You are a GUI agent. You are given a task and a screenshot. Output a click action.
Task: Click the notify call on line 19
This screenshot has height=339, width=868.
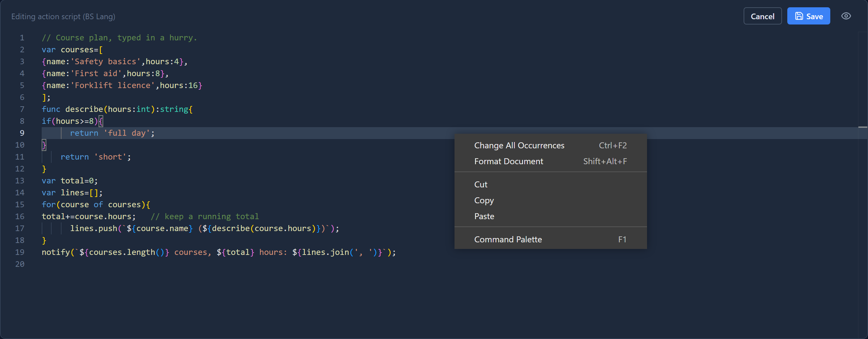tap(219, 252)
